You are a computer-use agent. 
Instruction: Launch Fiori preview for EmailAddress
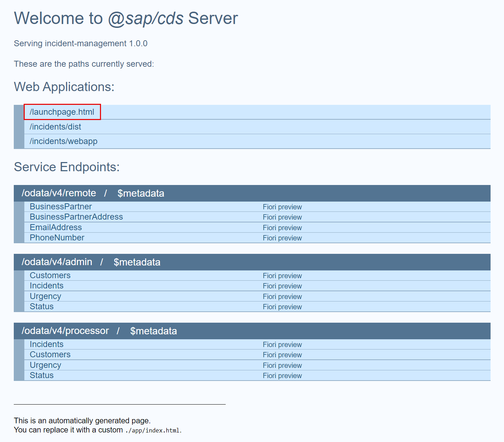(x=282, y=228)
